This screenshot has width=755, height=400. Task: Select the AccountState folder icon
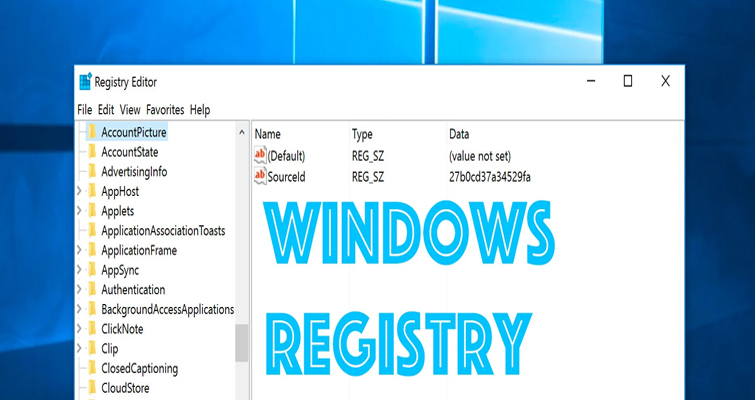[92, 152]
